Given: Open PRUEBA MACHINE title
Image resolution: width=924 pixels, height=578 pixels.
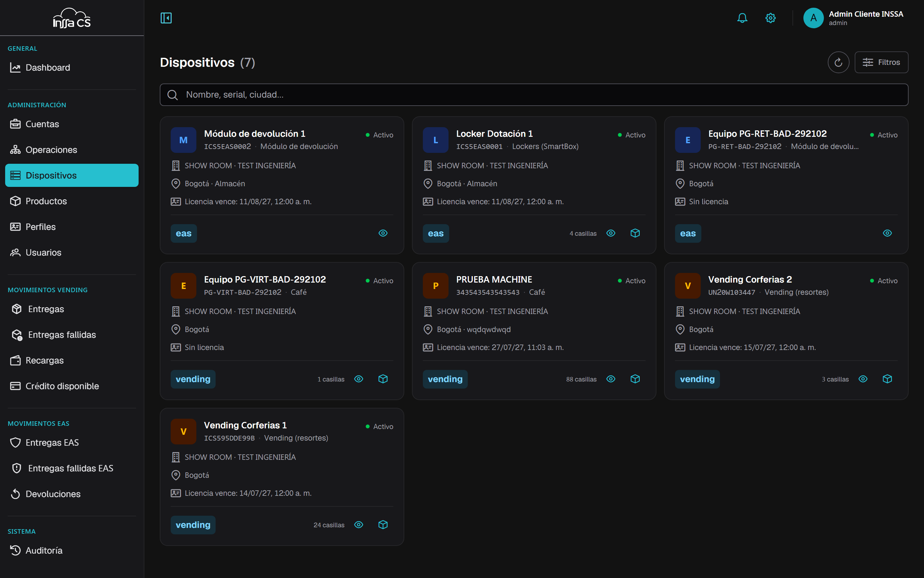Looking at the screenshot, I should (x=494, y=279).
